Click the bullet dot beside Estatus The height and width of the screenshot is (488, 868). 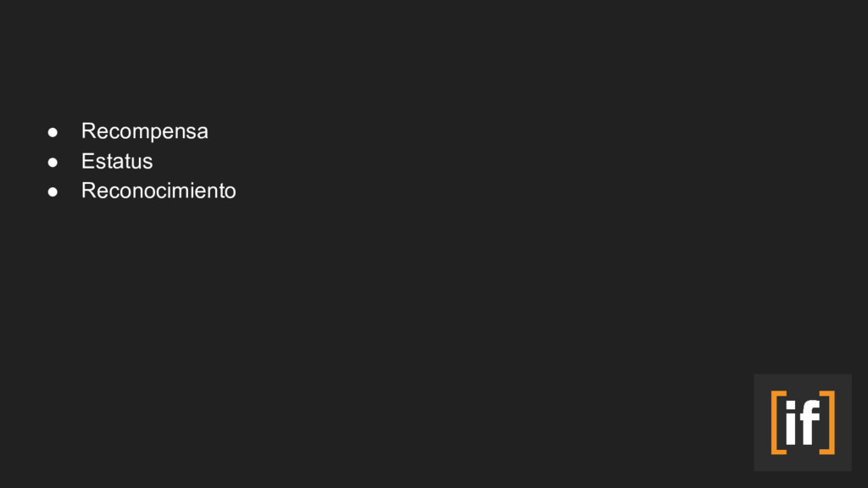53,162
